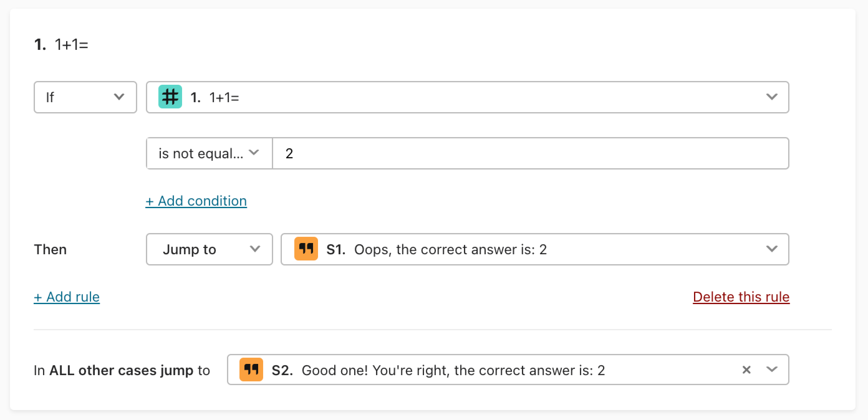
Task: Click the orange quote icon beside S1
Action: click(306, 249)
